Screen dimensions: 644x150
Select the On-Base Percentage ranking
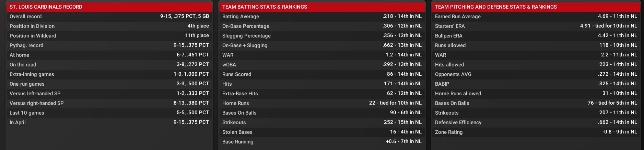(x=402, y=26)
